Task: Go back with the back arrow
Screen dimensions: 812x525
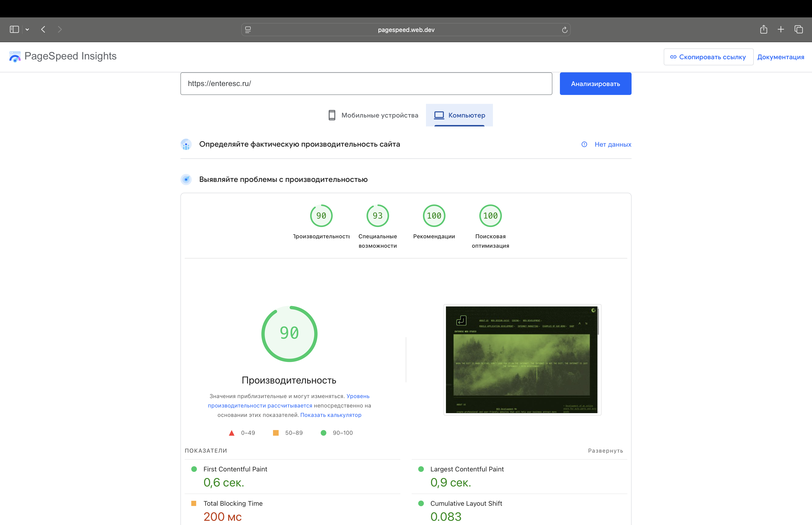Action: (43, 29)
